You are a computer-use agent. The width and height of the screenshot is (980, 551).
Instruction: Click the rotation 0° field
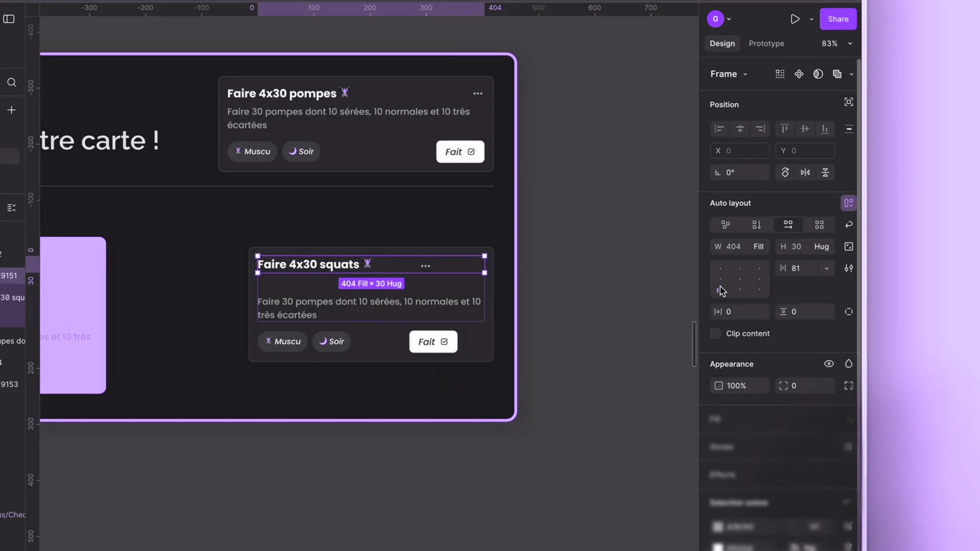[x=739, y=172]
